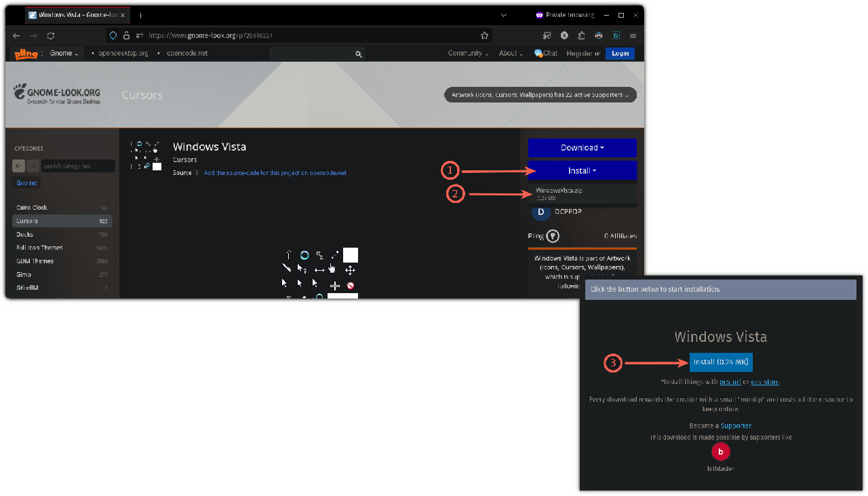
Task: Click the Install (0.24 MB) button
Action: (721, 362)
